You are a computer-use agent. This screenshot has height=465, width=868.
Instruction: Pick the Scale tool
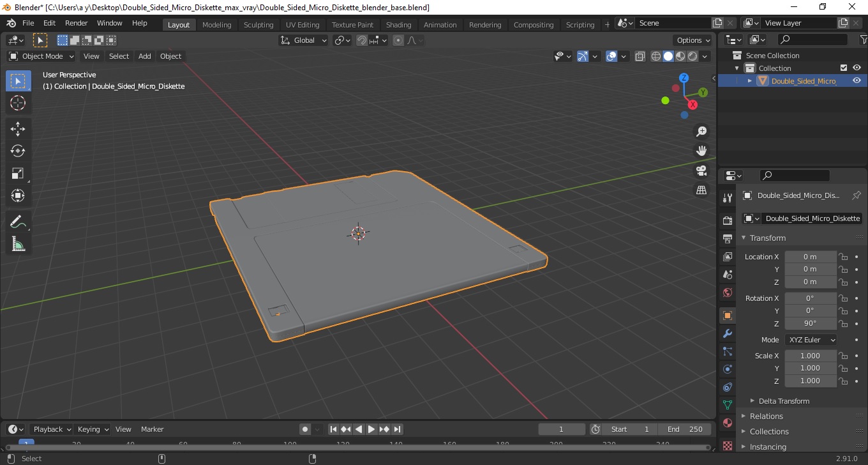(x=18, y=173)
